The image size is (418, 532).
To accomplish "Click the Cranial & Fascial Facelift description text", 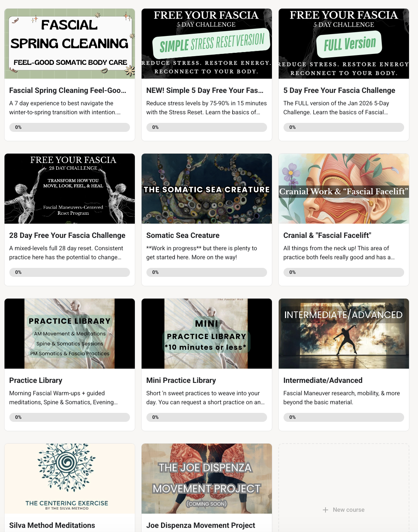I will point(339,253).
